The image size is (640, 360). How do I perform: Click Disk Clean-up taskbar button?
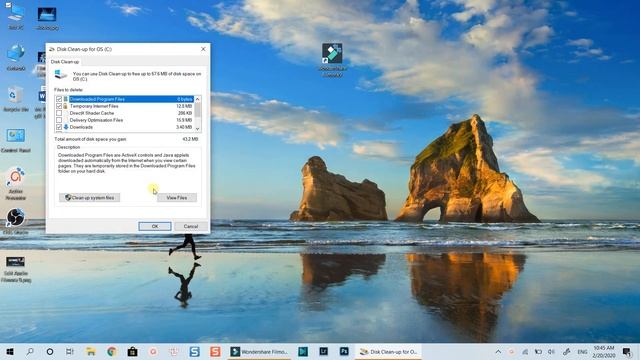coord(388,351)
